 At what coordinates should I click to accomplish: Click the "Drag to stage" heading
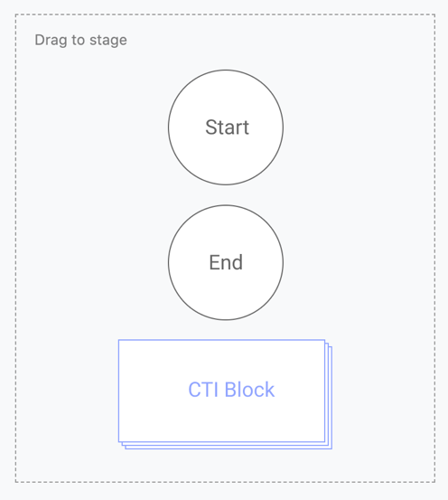pos(80,40)
